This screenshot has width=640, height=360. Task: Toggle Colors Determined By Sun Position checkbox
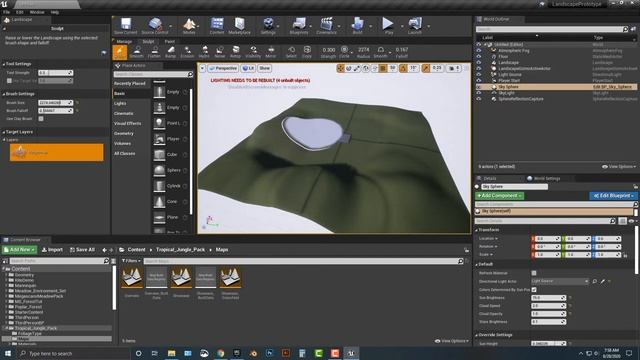(x=534, y=289)
